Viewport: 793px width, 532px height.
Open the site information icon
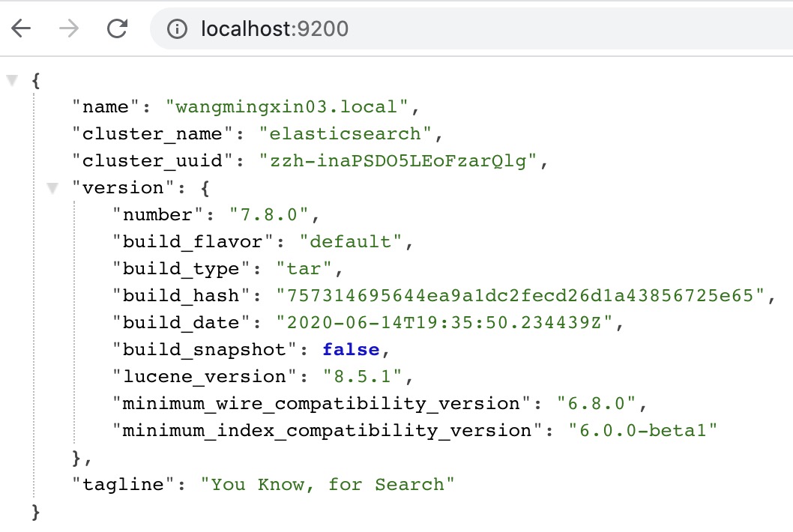(x=177, y=29)
